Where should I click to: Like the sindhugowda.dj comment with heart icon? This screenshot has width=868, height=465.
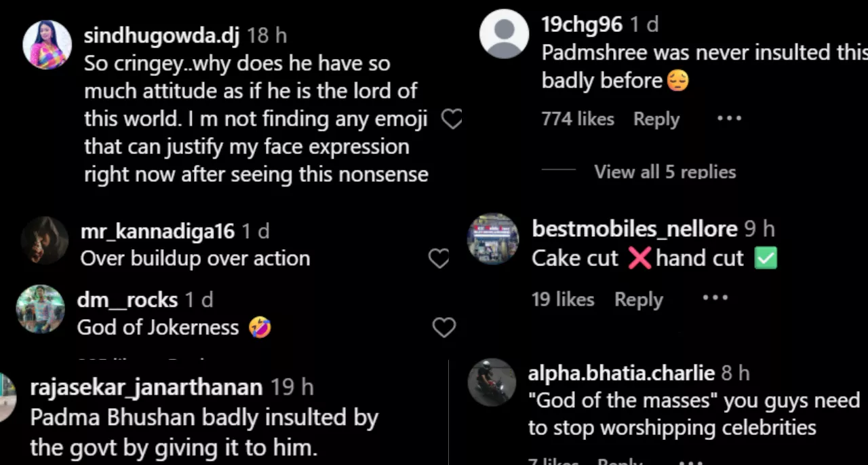point(452,119)
